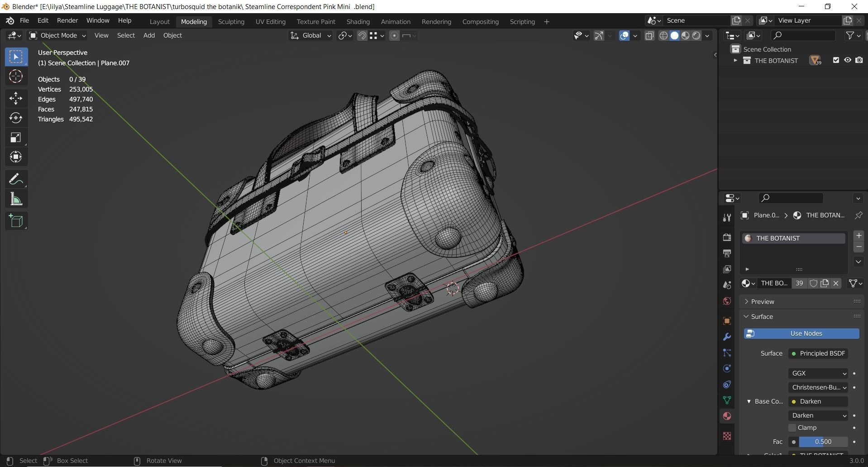Uncheck THE BOTANIST collection exclude checkbox
868x467 pixels.
click(836, 60)
